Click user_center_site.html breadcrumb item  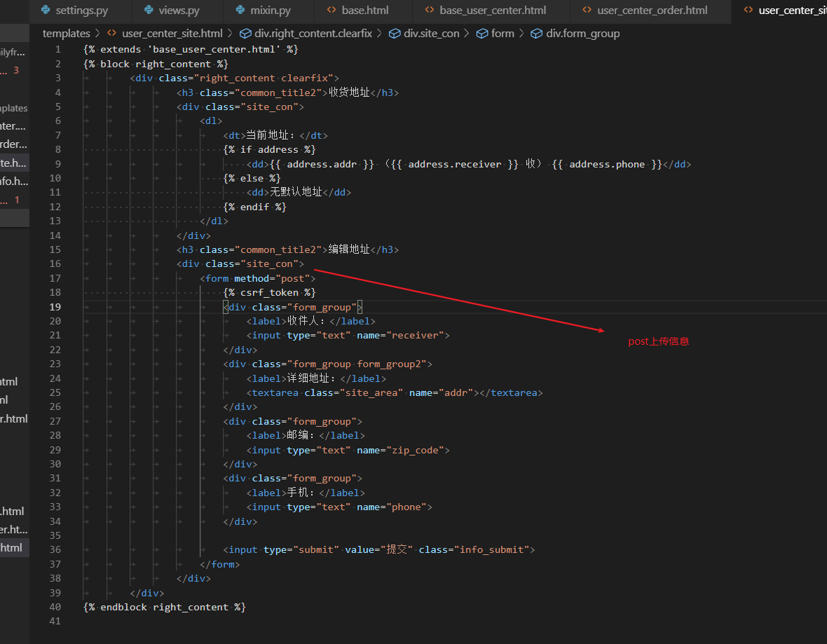pos(172,33)
